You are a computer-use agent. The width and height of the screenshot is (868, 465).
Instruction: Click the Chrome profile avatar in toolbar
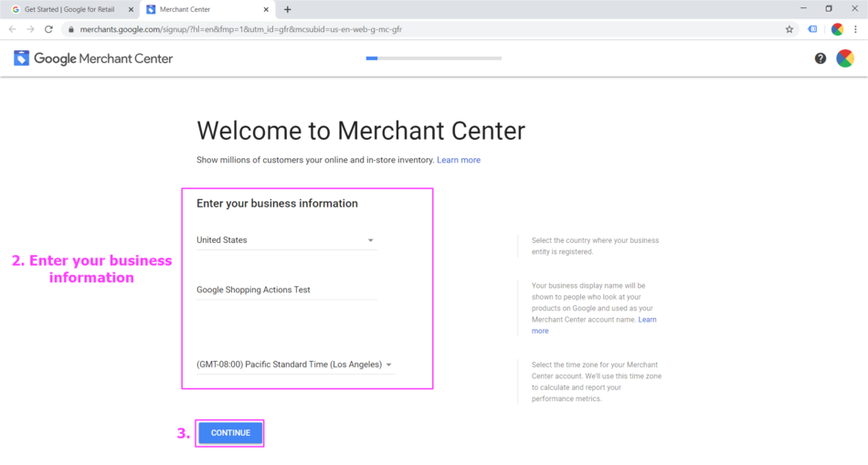(x=837, y=29)
